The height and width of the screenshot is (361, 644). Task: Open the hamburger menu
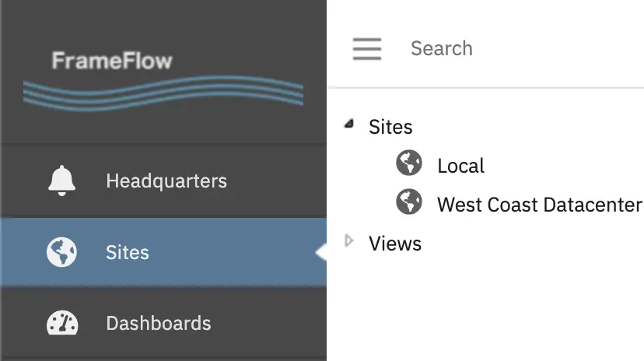367,49
